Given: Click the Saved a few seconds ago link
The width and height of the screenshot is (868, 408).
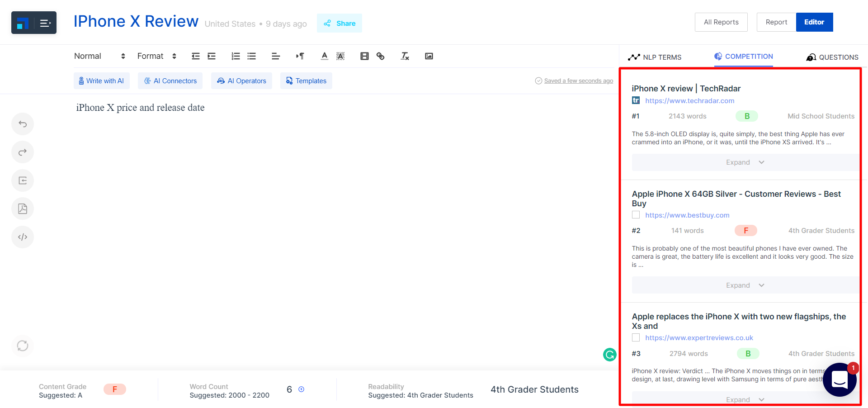Looking at the screenshot, I should pyautogui.click(x=579, y=81).
